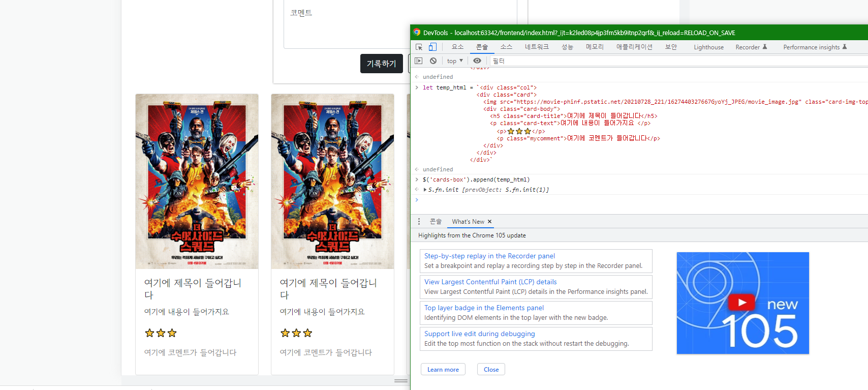Switch to the 메모리 tab
This screenshot has height=390, width=868.
tap(595, 47)
